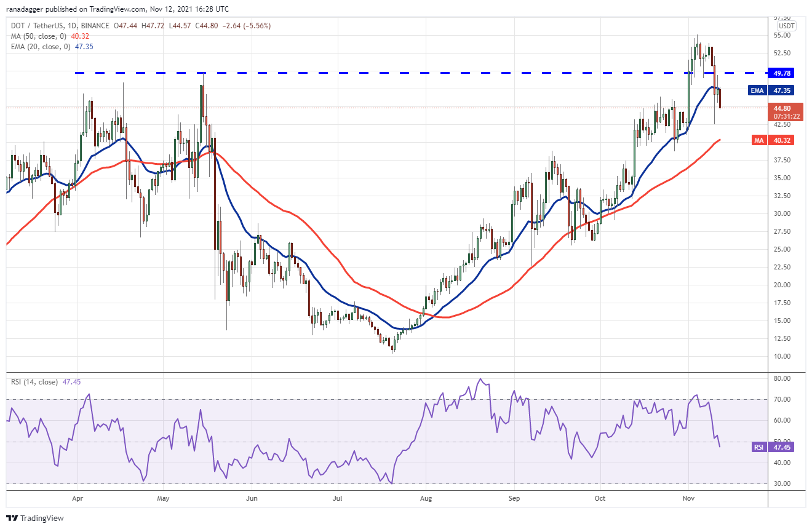812x529 pixels.
Task: Click the red MA tag on price axis
Action: (x=758, y=140)
